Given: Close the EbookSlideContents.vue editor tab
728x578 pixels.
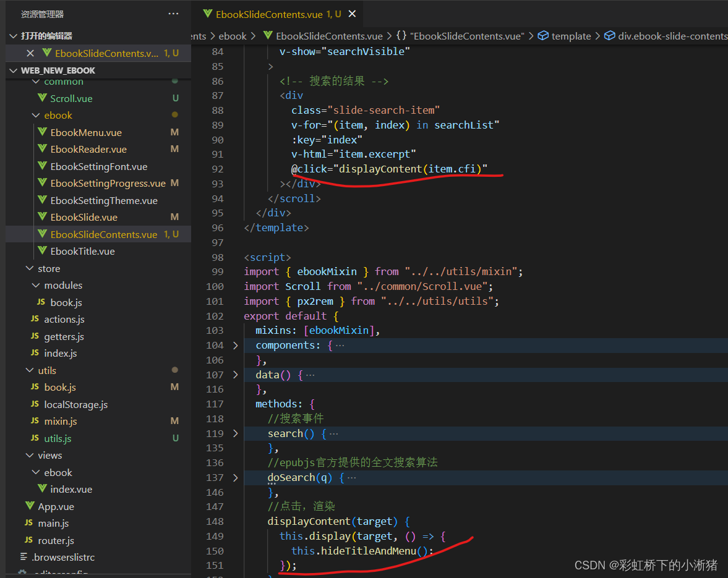Looking at the screenshot, I should point(353,14).
